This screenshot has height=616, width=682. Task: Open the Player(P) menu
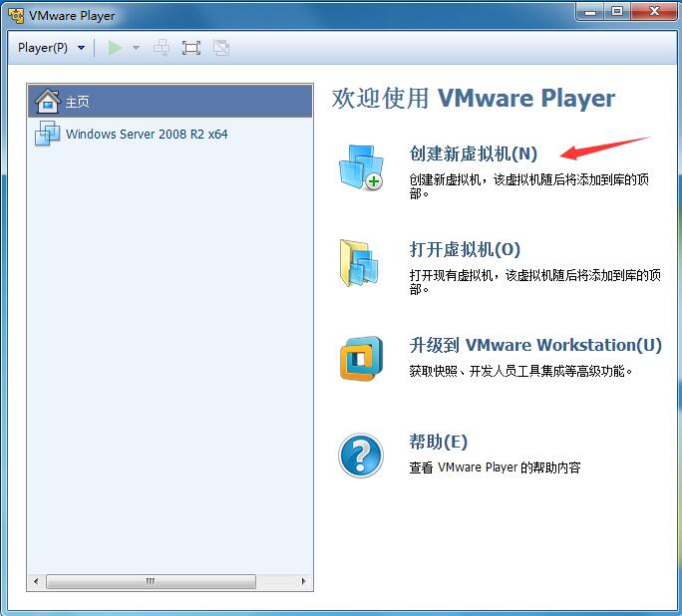[x=43, y=48]
